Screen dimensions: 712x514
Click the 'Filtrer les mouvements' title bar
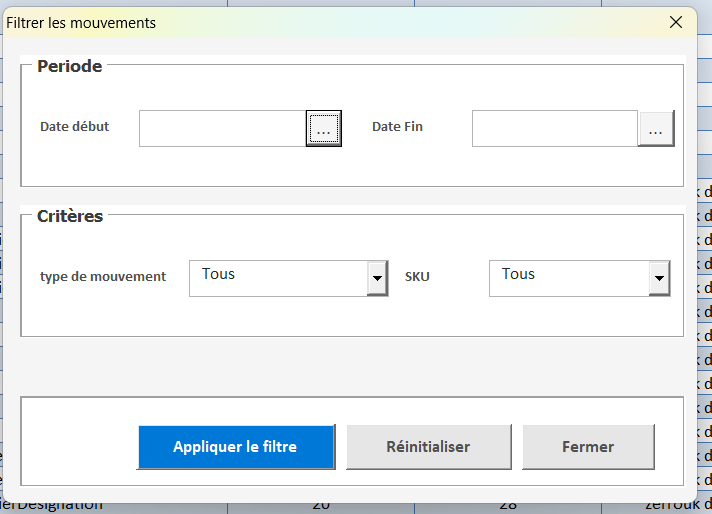(300, 22)
